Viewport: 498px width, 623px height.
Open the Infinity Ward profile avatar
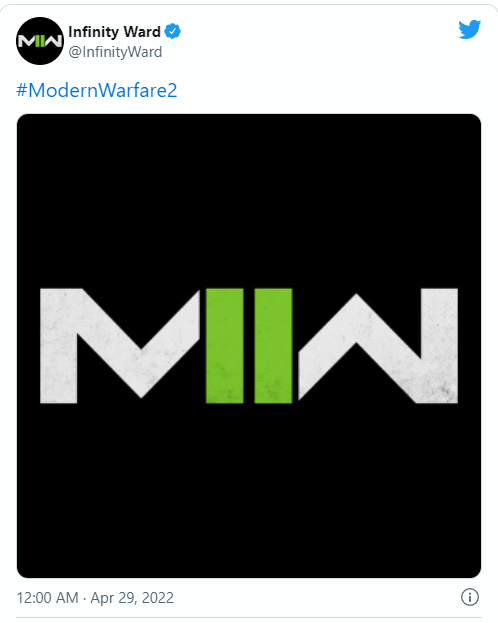click(40, 41)
